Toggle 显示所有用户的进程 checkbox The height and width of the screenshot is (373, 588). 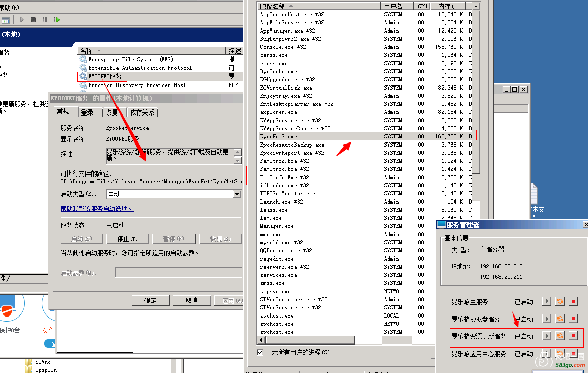[260, 352]
